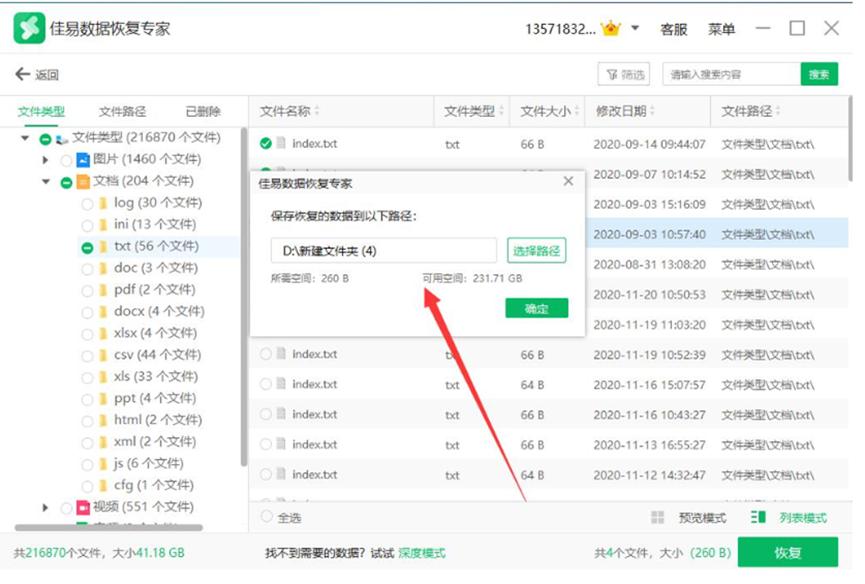Click 确定 to confirm the recovery path

click(538, 306)
